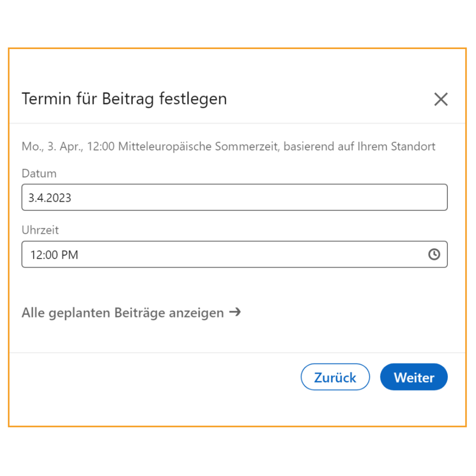Open the time picker via clock icon
476x476 pixels.
[x=434, y=254]
